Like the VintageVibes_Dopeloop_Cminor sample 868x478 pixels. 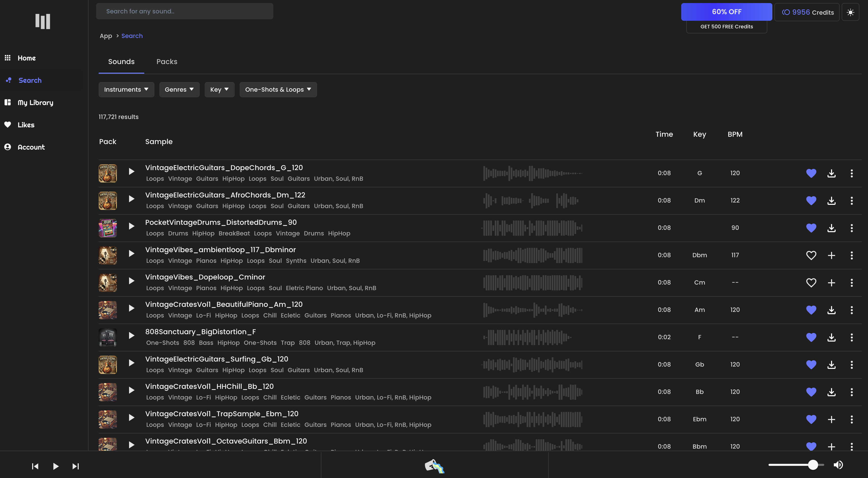pos(811,283)
